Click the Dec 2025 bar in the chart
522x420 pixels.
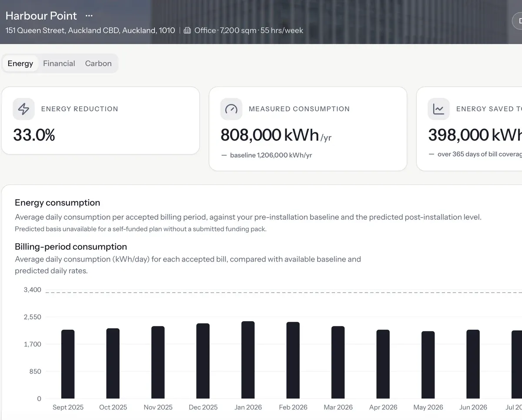pos(203,361)
